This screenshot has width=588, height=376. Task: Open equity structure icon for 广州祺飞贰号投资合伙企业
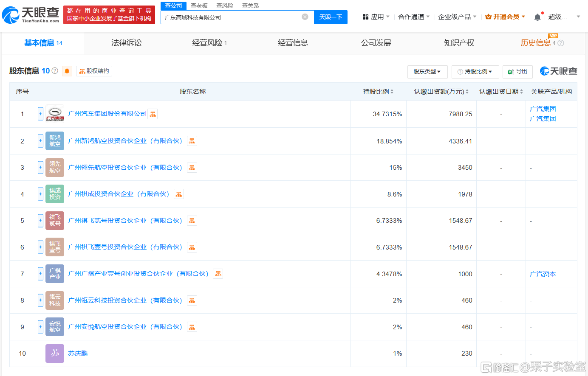coord(192,221)
